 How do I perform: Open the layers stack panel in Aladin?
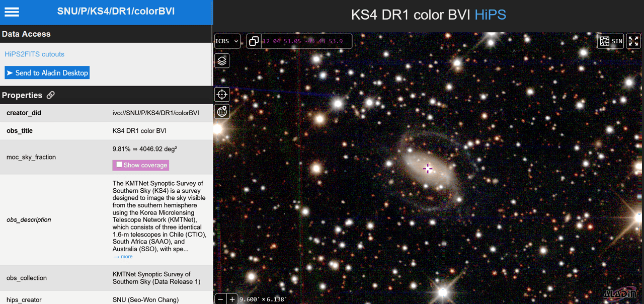coord(222,61)
